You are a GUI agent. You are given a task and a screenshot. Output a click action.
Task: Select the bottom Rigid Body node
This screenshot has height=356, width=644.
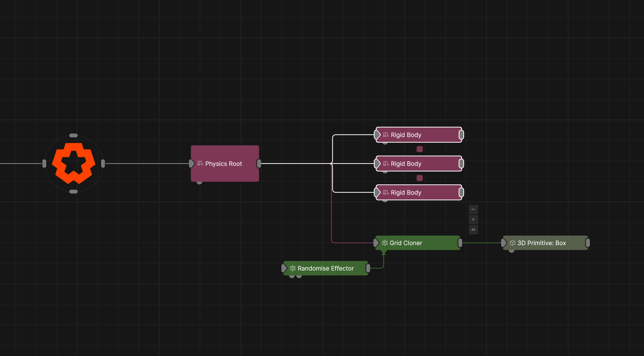click(x=419, y=192)
